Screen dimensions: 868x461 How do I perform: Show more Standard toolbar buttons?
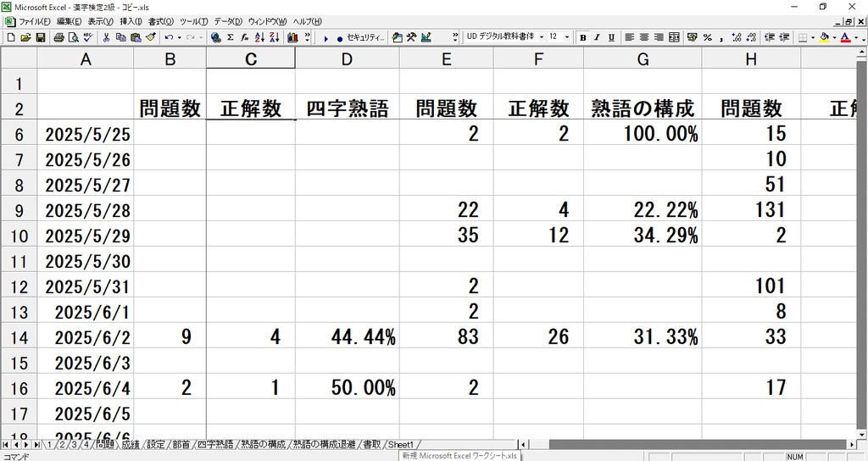pos(307,37)
